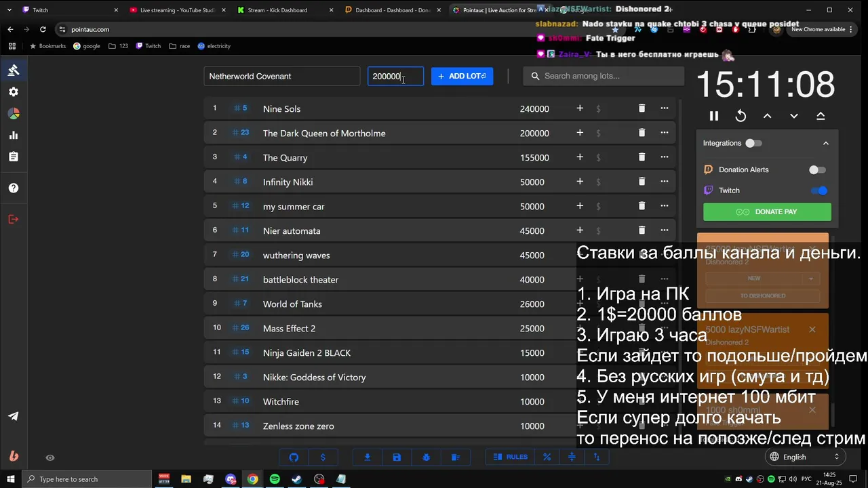
Task: Add points to The Dark Queen of Mortholme
Action: click(x=580, y=133)
